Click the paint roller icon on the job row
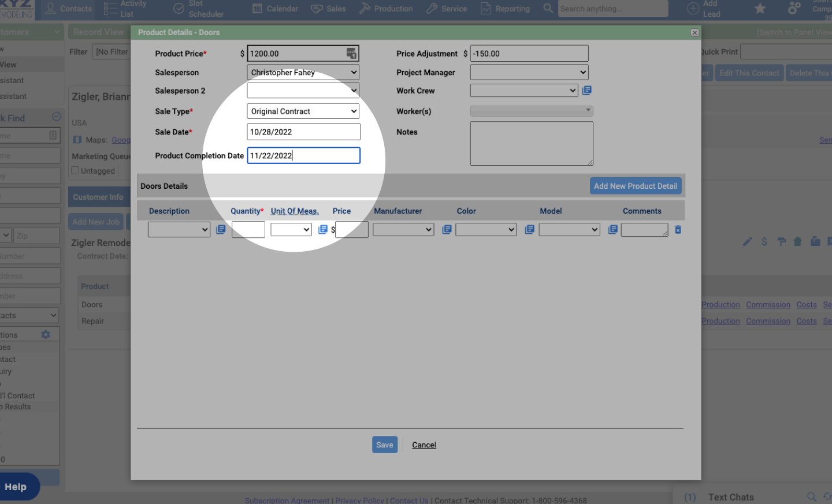This screenshot has height=504, width=832. (781, 241)
